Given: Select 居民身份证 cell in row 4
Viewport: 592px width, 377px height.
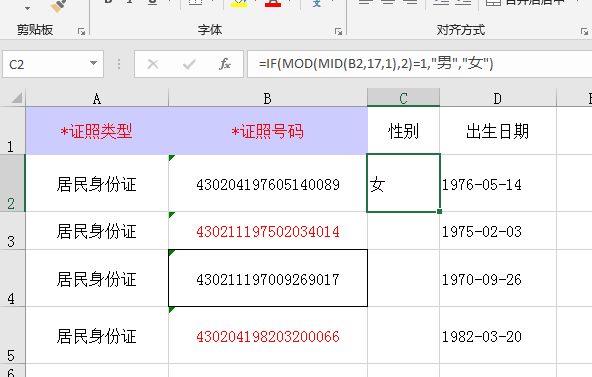Looking at the screenshot, I should (97, 279).
